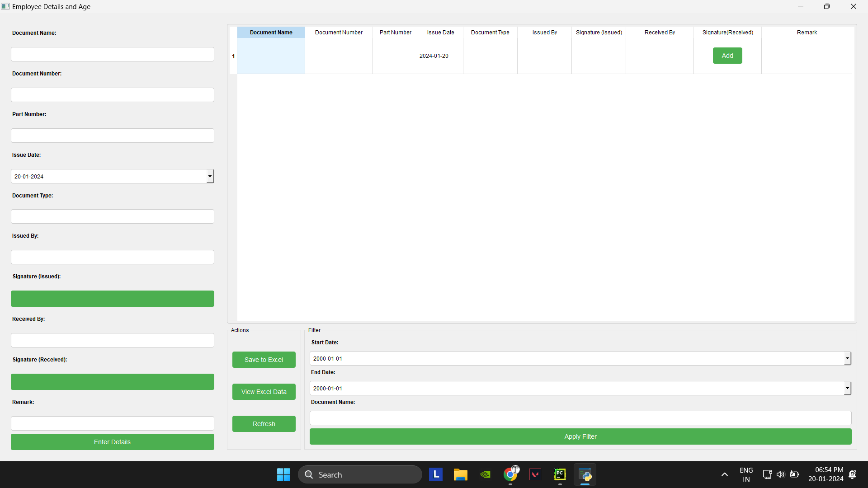Click the Document Number input field
Screen dimensions: 868x488
[113, 95]
